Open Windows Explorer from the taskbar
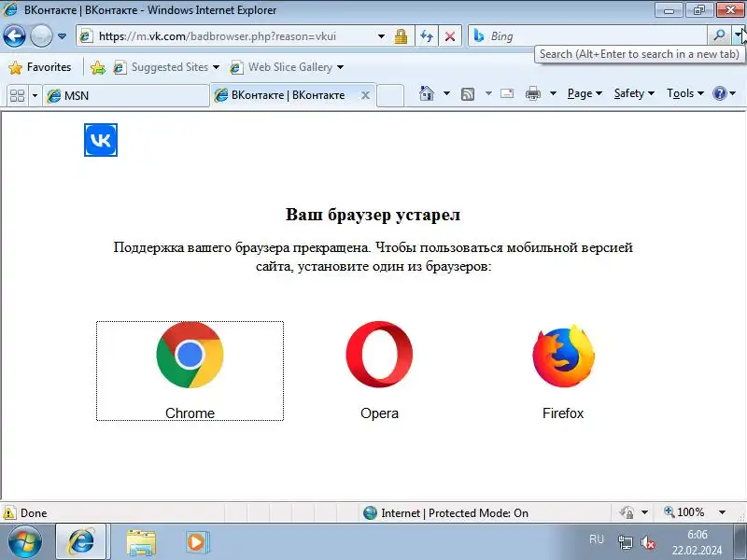747x560 pixels. (141, 542)
